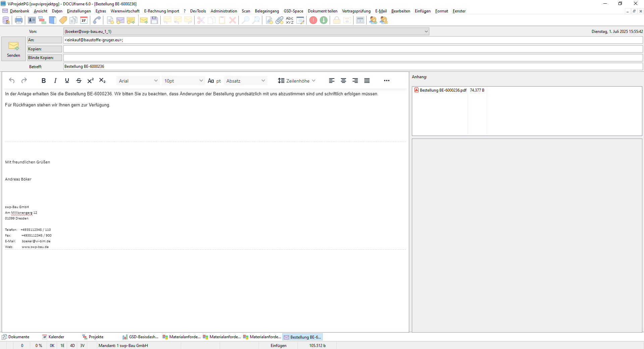Click the printer icon
The width and height of the screenshot is (644, 349).
coord(19,20)
